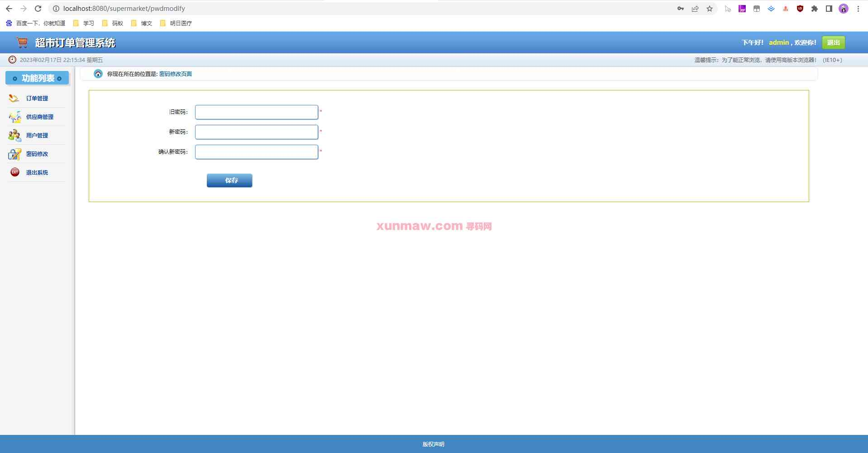
Task: Open the Chrome profile avatar
Action: (x=844, y=9)
